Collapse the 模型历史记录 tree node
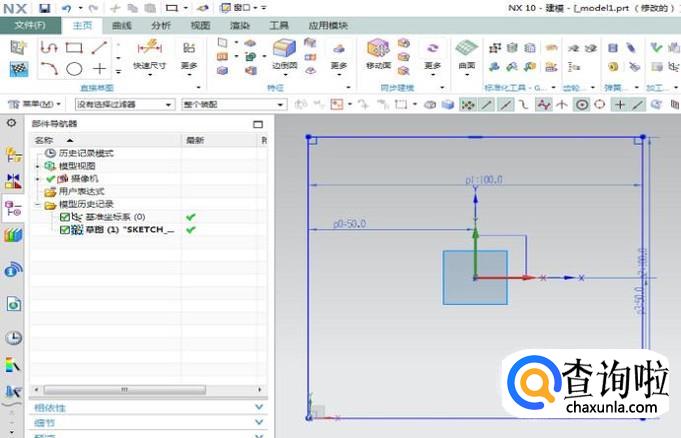681x438 pixels. pos(37,204)
